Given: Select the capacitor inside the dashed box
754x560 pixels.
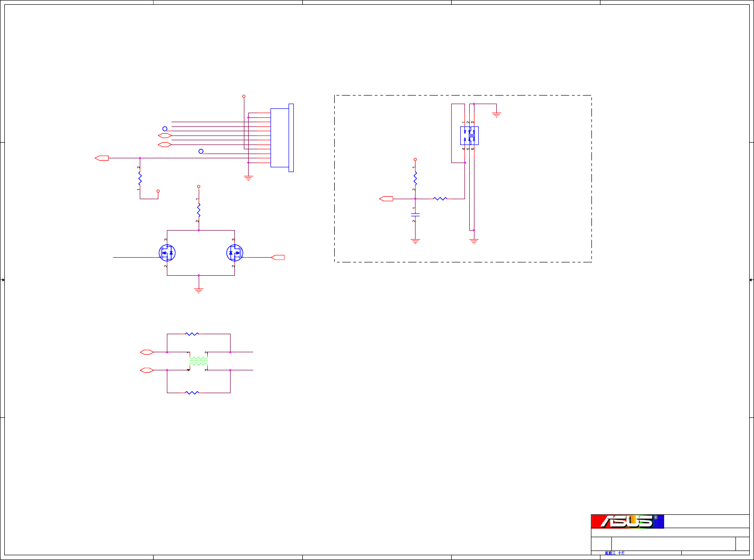Looking at the screenshot, I should coord(415,215).
